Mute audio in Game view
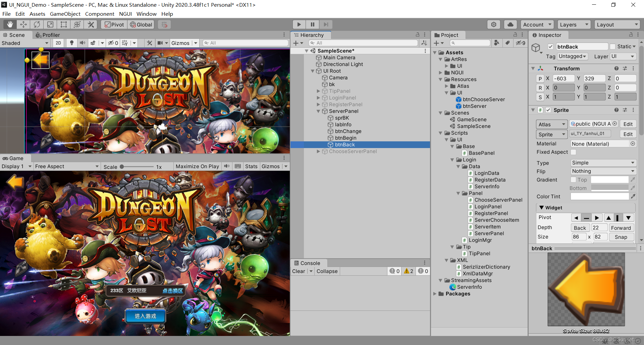The width and height of the screenshot is (644, 345). click(x=227, y=166)
